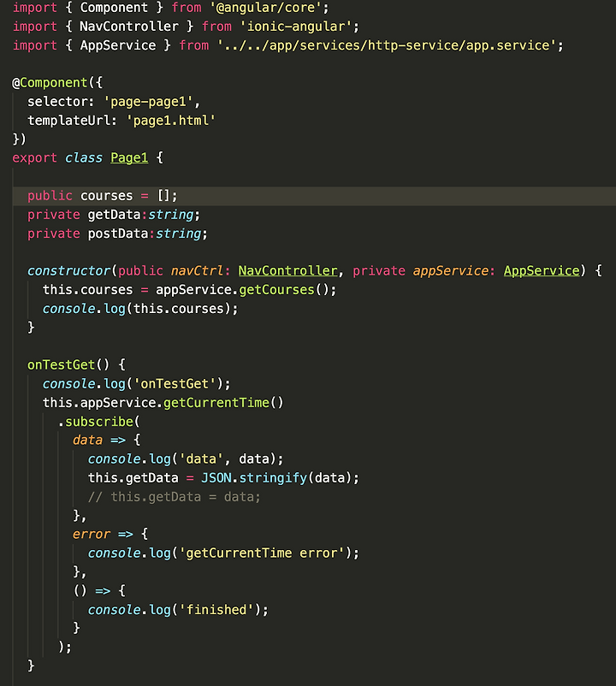Click the '() =>' completion callback
Screen dimensions: 616x686
pyautogui.click(x=92, y=590)
